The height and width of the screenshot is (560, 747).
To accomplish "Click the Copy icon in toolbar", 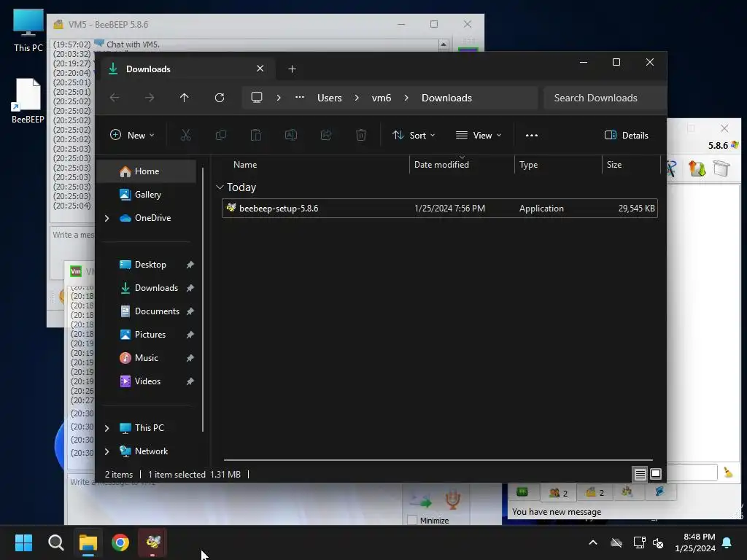I will tap(220, 135).
